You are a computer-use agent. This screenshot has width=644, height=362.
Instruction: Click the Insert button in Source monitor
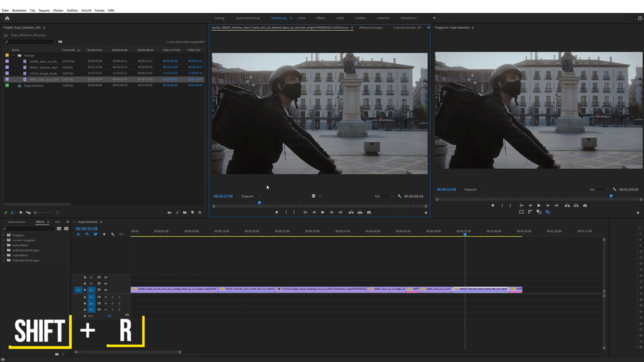tap(351, 212)
